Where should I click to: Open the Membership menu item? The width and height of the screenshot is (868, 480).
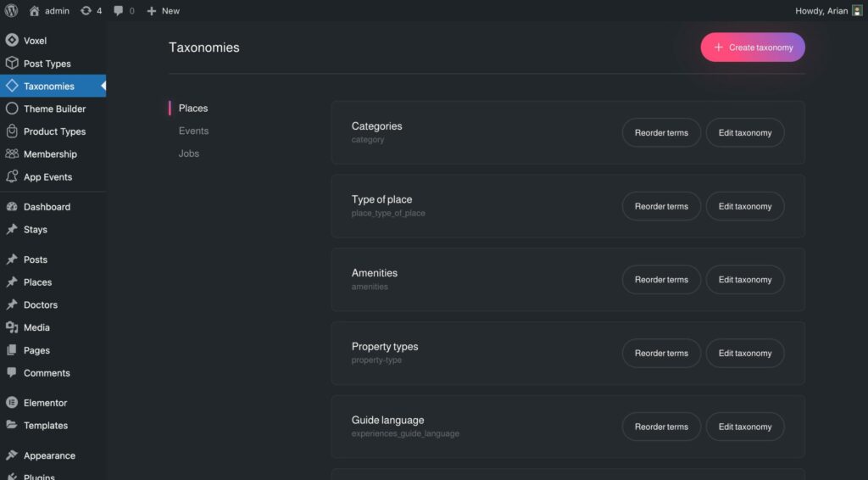[50, 154]
